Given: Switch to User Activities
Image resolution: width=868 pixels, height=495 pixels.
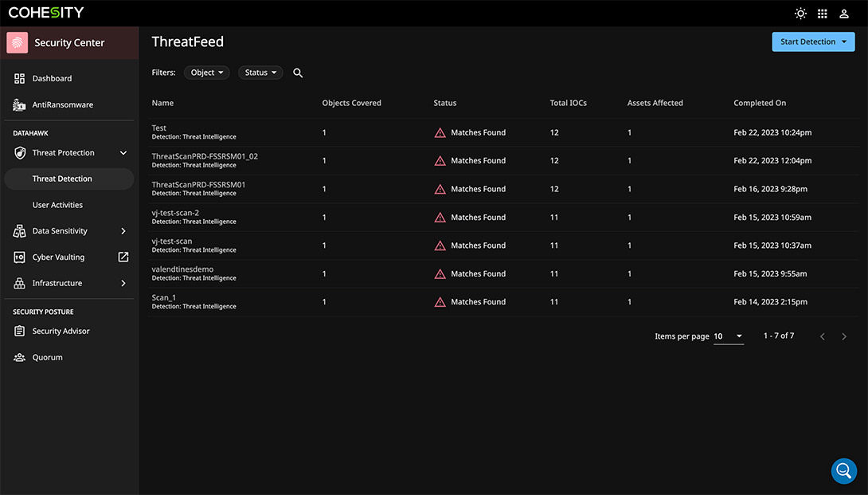Looking at the screenshot, I should coord(57,205).
